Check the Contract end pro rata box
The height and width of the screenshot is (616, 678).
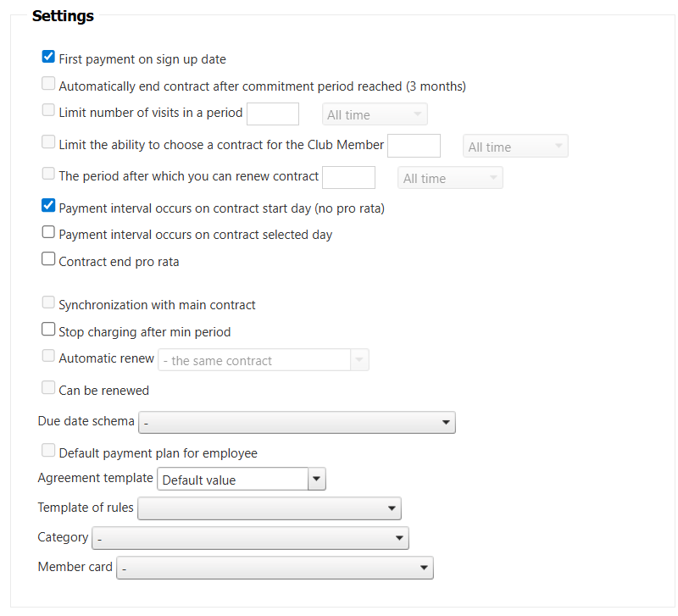pyautogui.click(x=48, y=259)
